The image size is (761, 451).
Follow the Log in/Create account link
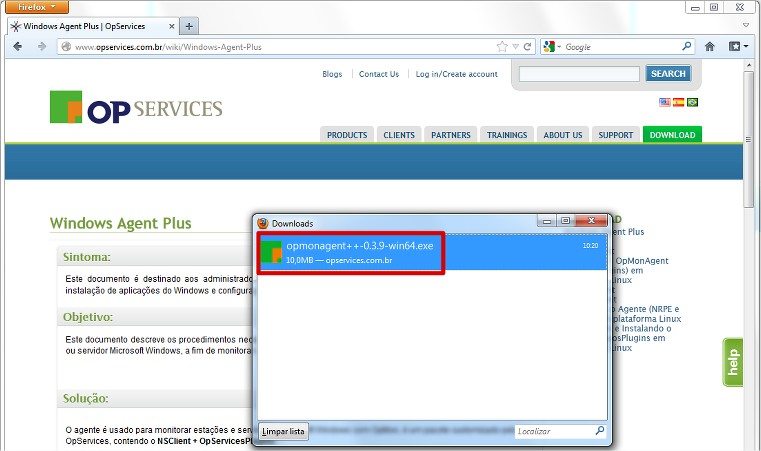click(x=456, y=74)
